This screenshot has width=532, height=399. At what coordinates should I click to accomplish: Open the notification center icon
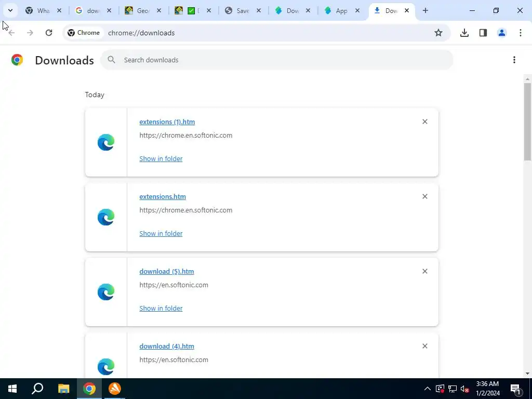[515, 389]
